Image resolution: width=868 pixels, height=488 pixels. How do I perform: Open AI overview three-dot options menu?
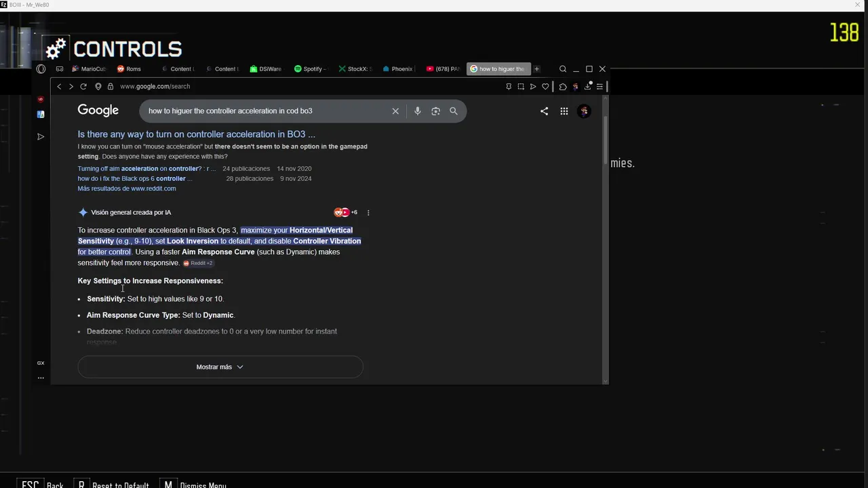coord(368,213)
